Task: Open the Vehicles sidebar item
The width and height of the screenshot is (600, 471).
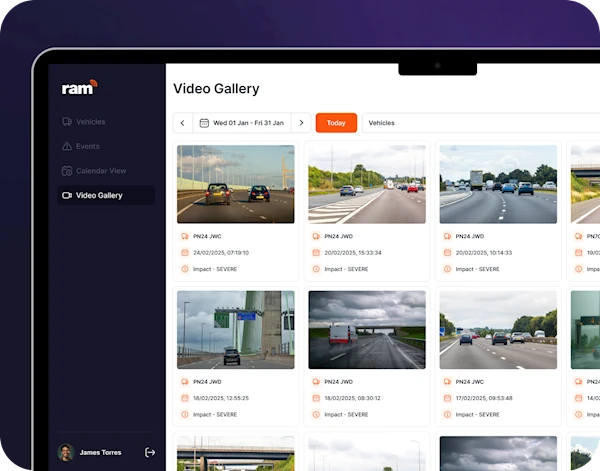Action: tap(106, 122)
